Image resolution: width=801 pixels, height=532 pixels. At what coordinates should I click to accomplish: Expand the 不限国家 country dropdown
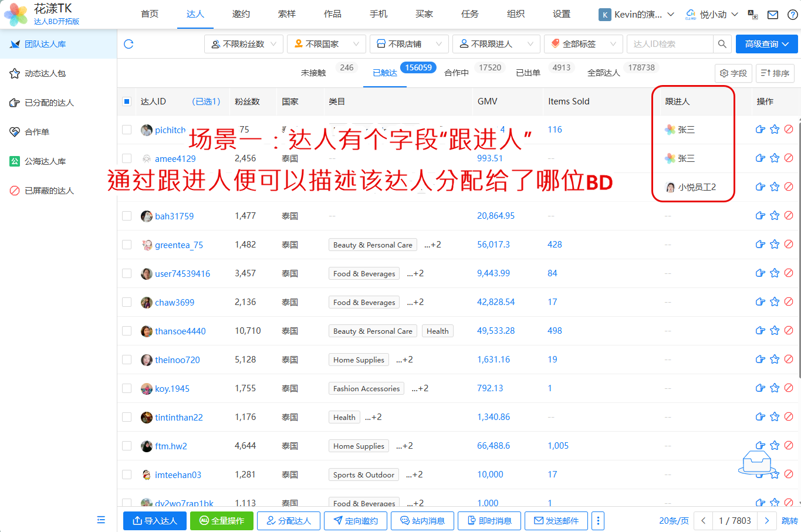326,44
